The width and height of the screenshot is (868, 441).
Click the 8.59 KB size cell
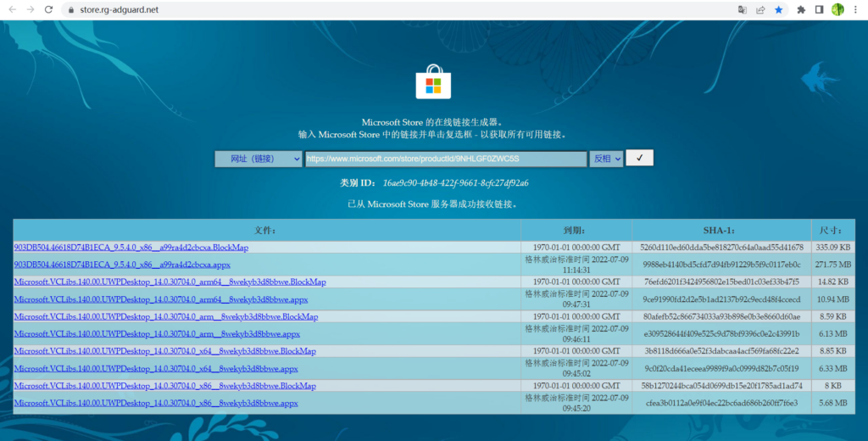point(833,317)
